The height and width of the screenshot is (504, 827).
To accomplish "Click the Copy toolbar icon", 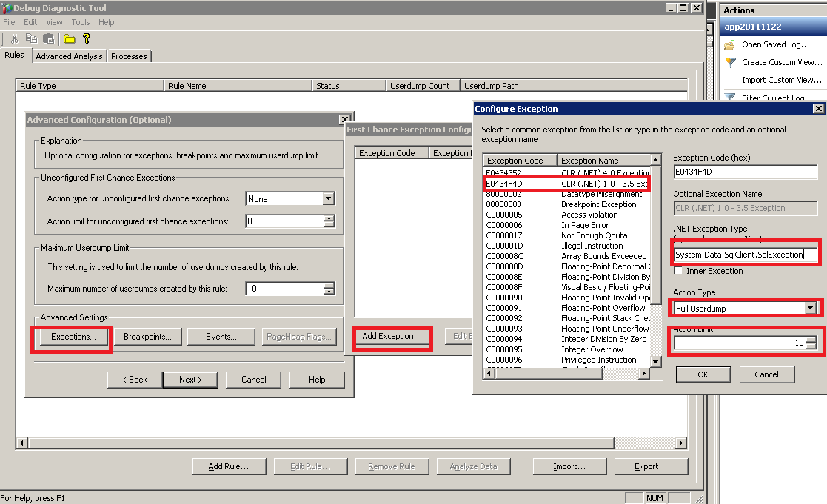I will point(31,38).
